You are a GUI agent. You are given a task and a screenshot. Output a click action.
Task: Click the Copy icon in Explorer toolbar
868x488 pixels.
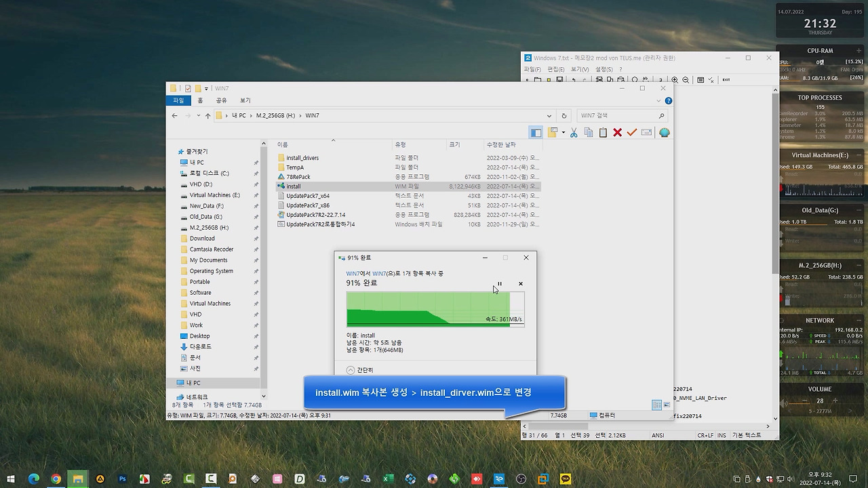click(x=588, y=133)
